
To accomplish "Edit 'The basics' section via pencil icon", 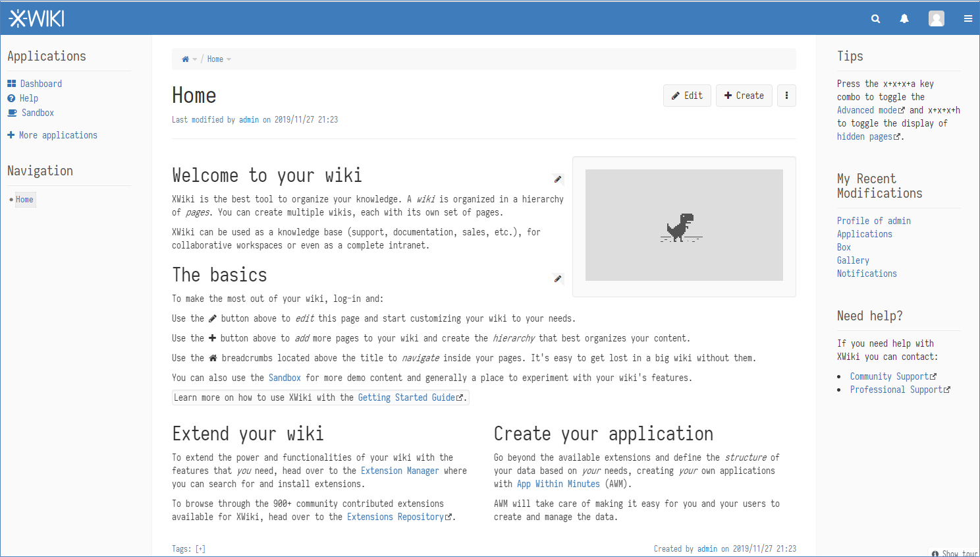I will point(558,279).
